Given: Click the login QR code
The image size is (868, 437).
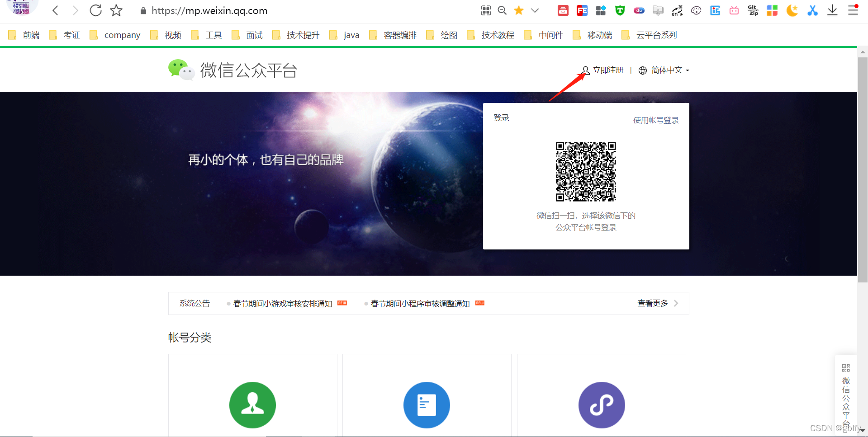Looking at the screenshot, I should [586, 172].
